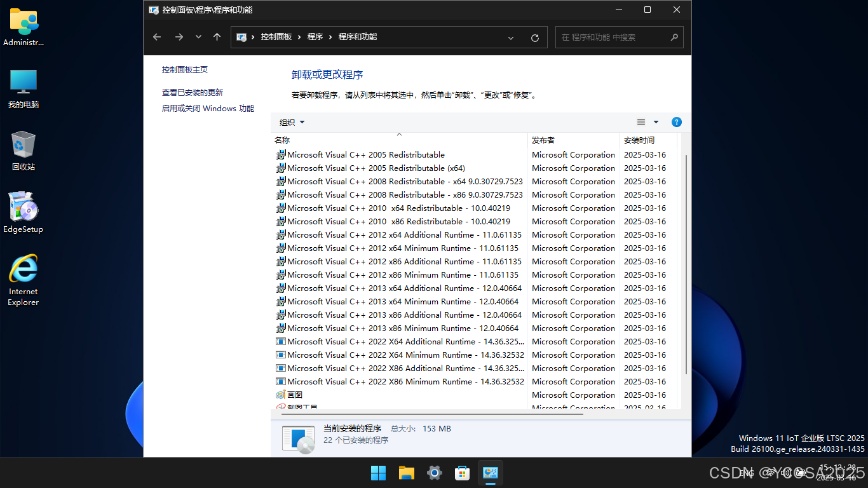
Task: Sort by 名称 column header
Action: tap(399, 140)
